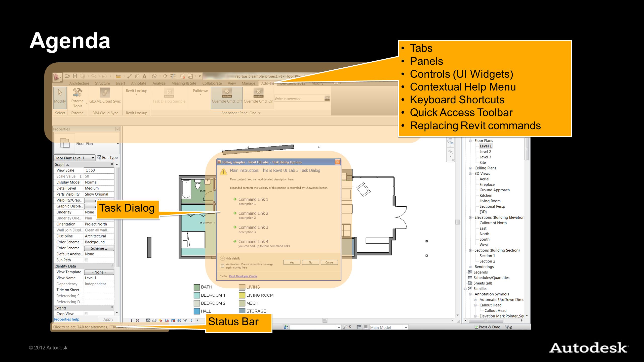The image size is (644, 362).
Task: Click the Temporary Hide/Isolate glasses icon
Action: point(185,320)
